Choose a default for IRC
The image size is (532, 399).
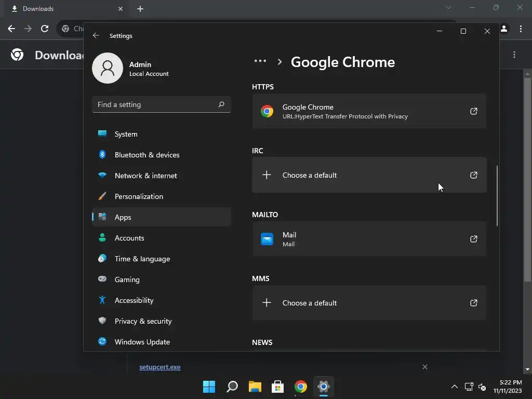click(369, 175)
